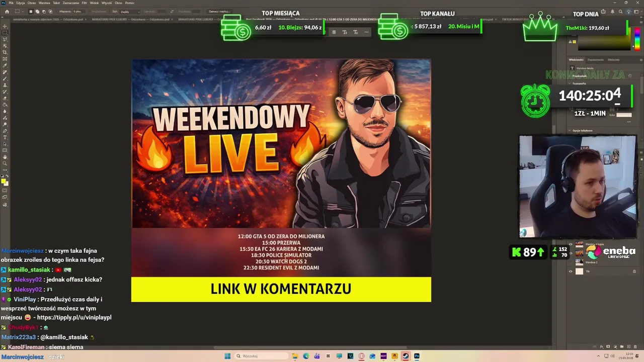The width and height of the screenshot is (644, 362).
Task: Enable New selection mode in options bar
Action: (x=31, y=12)
